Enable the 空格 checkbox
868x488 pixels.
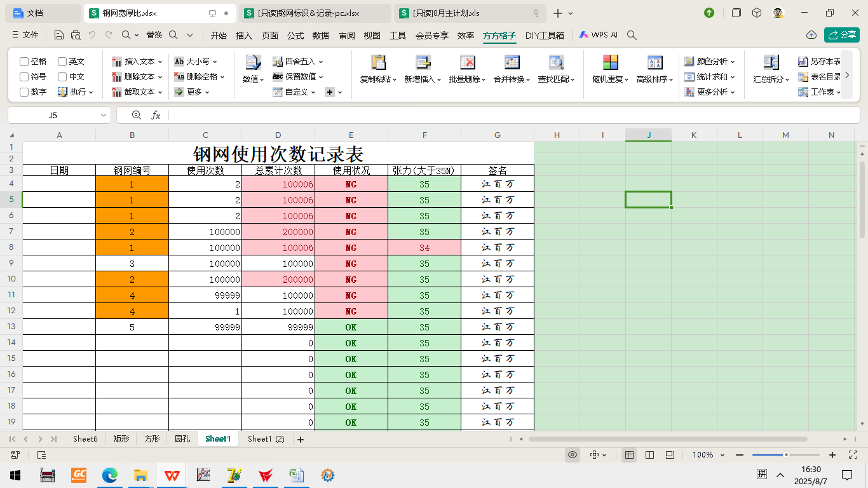(24, 62)
